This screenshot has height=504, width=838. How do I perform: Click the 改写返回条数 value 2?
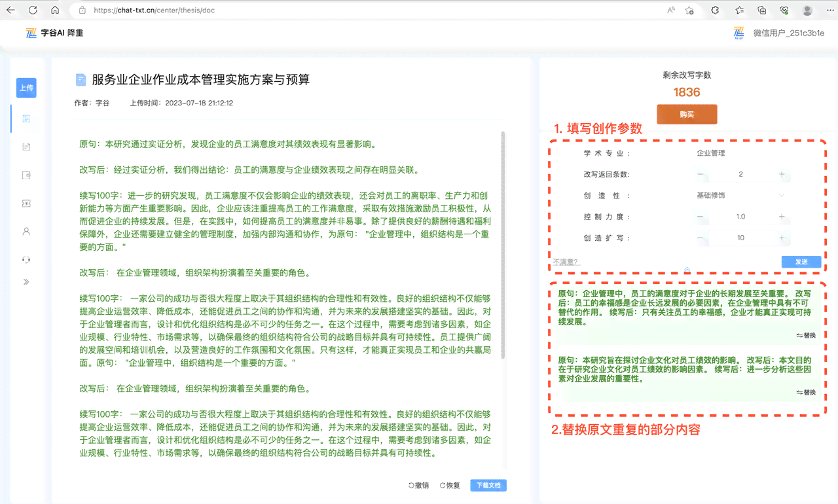click(x=740, y=174)
